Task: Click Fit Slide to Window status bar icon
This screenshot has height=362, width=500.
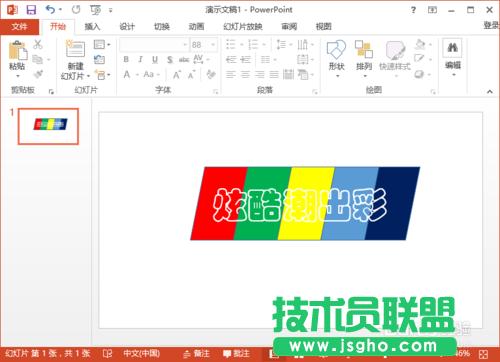Action: (484, 354)
